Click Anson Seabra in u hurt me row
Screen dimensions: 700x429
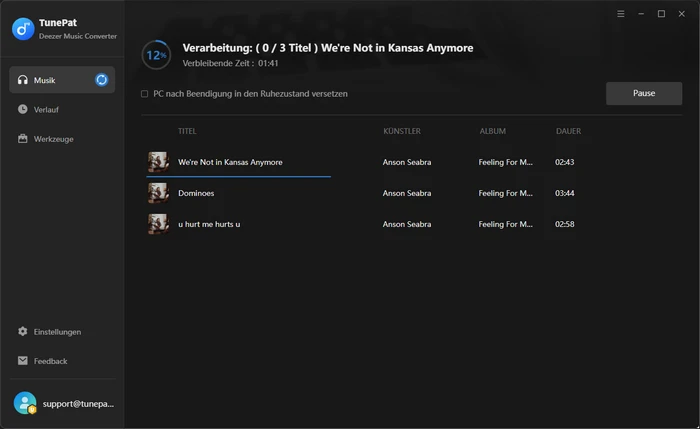[407, 224]
